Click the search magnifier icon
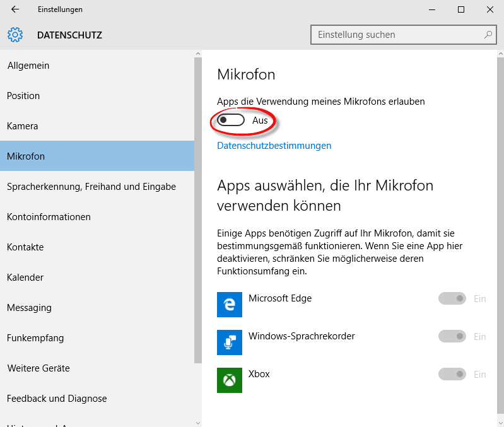The height and width of the screenshot is (427, 504). (488, 35)
